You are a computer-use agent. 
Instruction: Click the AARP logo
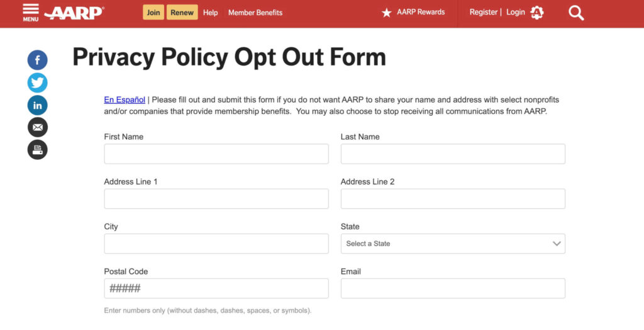point(74,13)
